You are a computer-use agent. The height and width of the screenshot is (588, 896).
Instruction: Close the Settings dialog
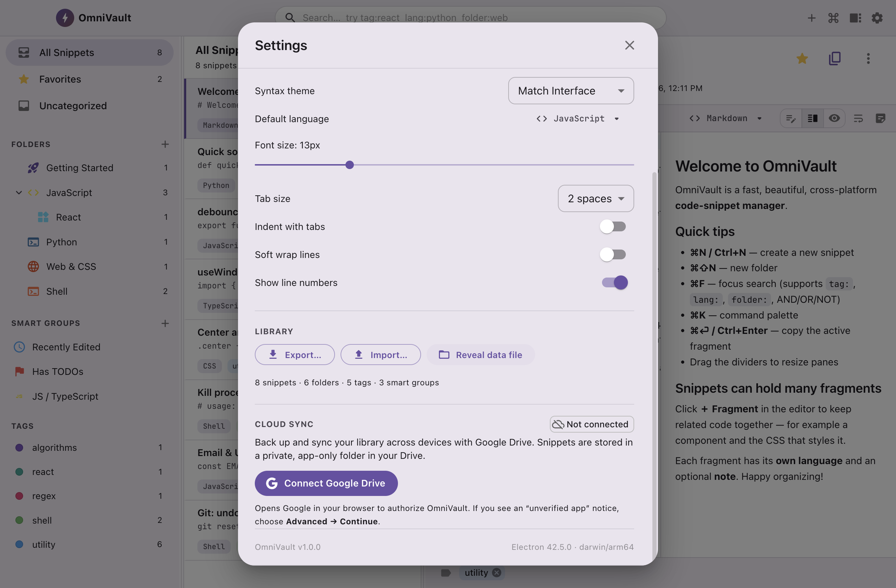pos(629,45)
